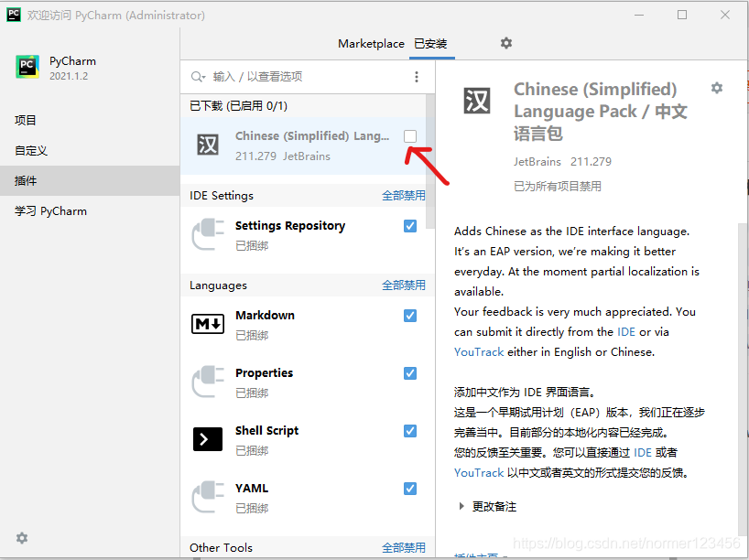Maximize the PyCharm window
This screenshot has width=749, height=560.
click(682, 15)
